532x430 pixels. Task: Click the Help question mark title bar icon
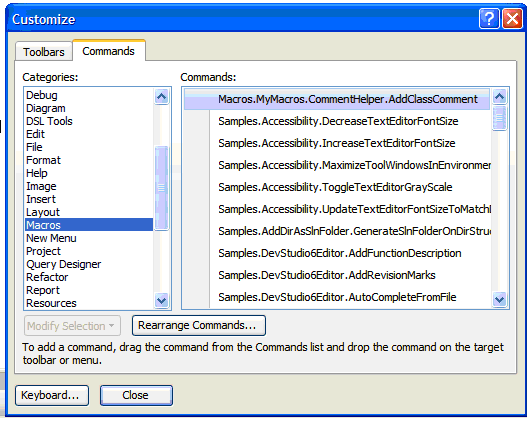click(x=489, y=19)
